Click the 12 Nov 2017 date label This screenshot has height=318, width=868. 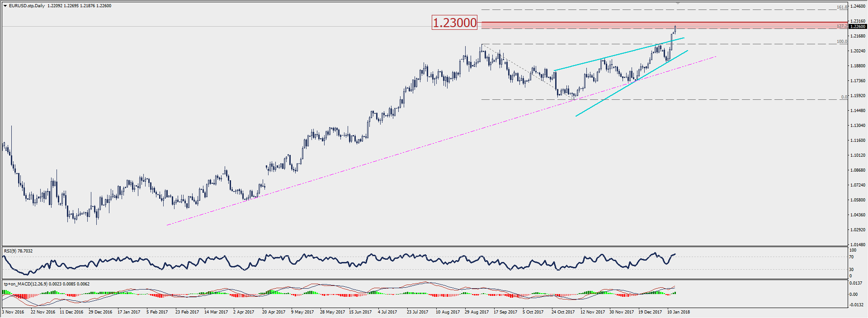[x=592, y=312]
